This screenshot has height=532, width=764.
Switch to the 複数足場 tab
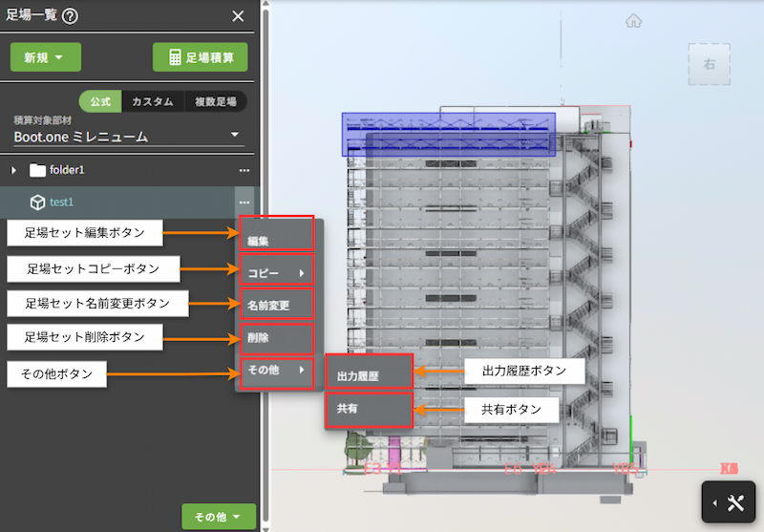click(216, 101)
